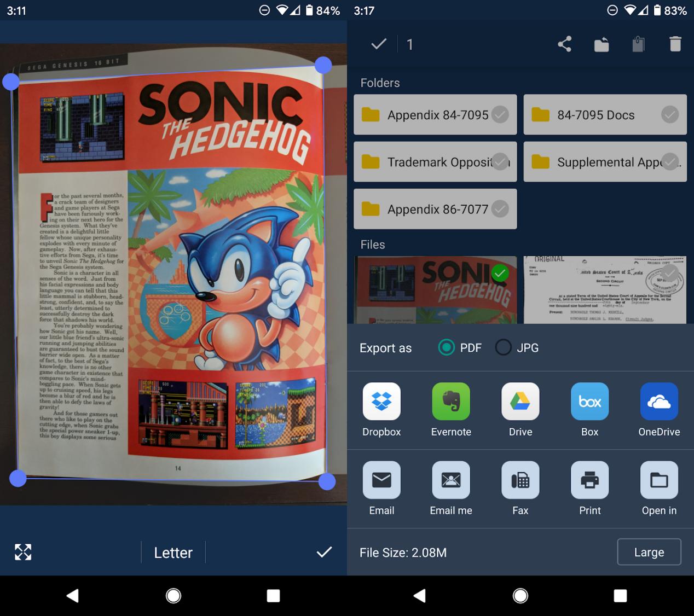Tap the selected count number 1
694x616 pixels.
410,44
